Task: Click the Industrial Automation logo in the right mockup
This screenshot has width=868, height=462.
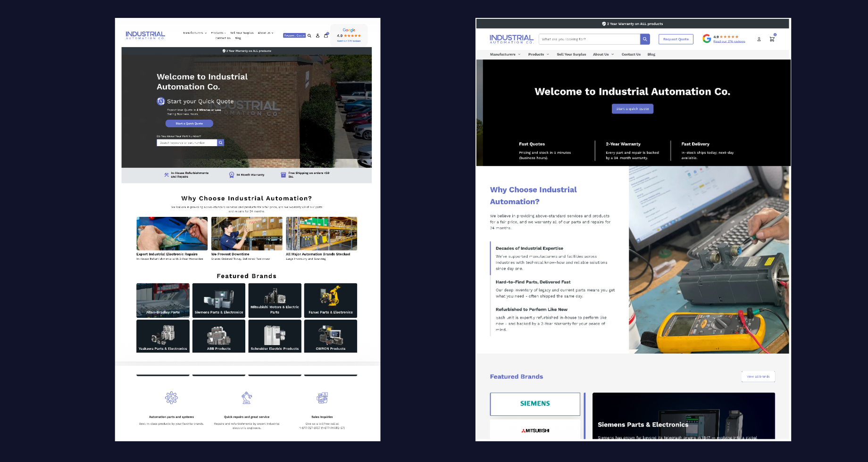Action: coord(511,39)
